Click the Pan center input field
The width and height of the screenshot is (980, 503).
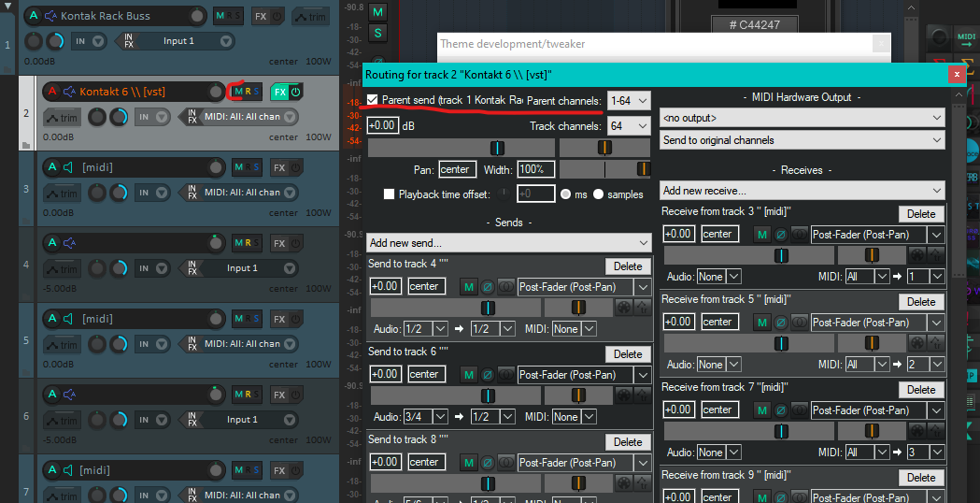point(458,169)
